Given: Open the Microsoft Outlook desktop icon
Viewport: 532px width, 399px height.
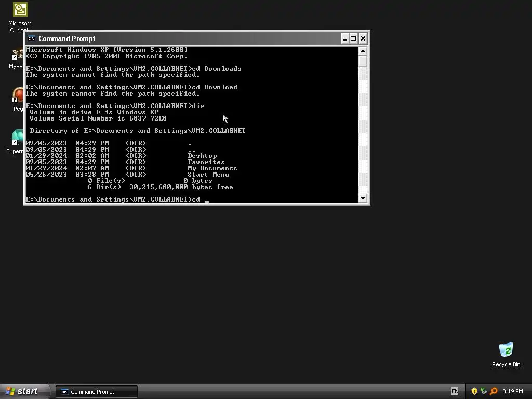Looking at the screenshot, I should click(20, 17).
